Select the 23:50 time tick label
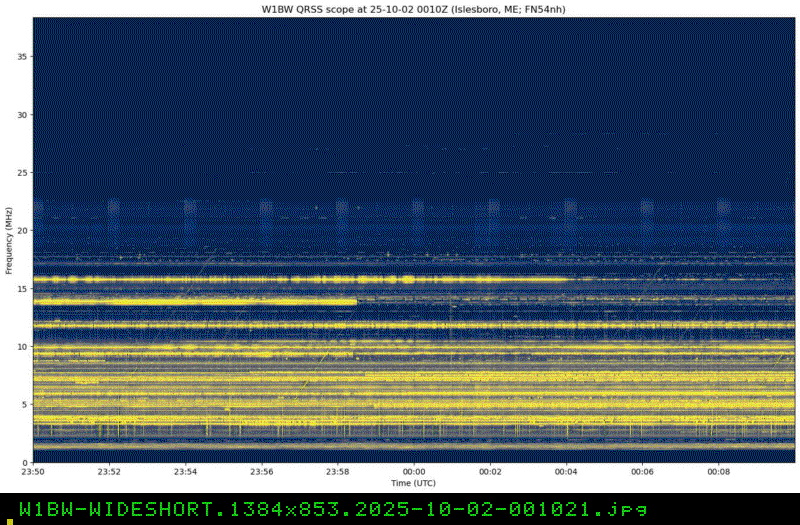Image resolution: width=800 pixels, height=525 pixels. (x=33, y=472)
